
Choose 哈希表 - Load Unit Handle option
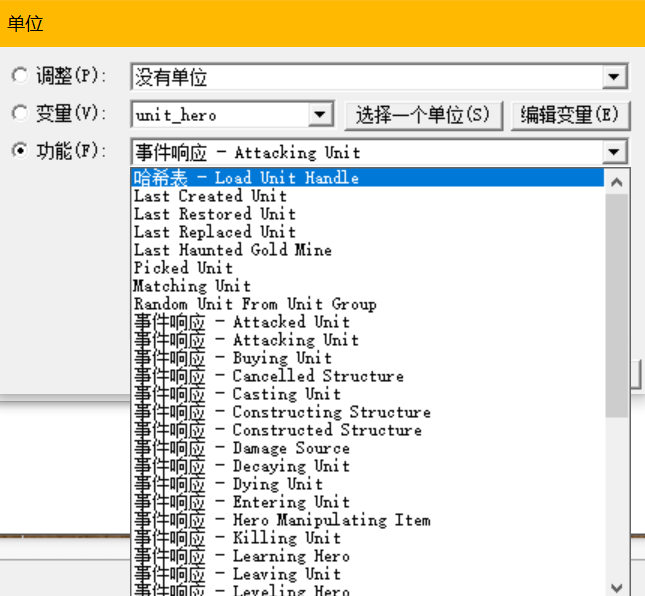point(246,178)
